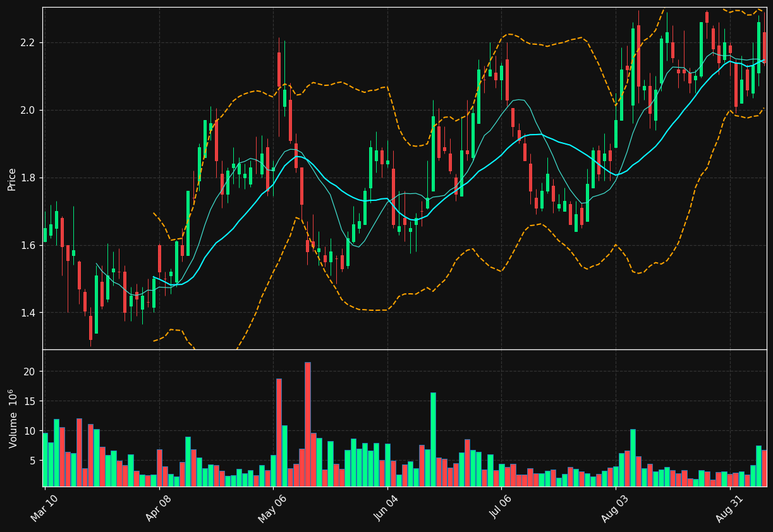This screenshot has width=773, height=532.
Task: Click the 'Volume 10^6' y-axis title
Action: (12, 418)
